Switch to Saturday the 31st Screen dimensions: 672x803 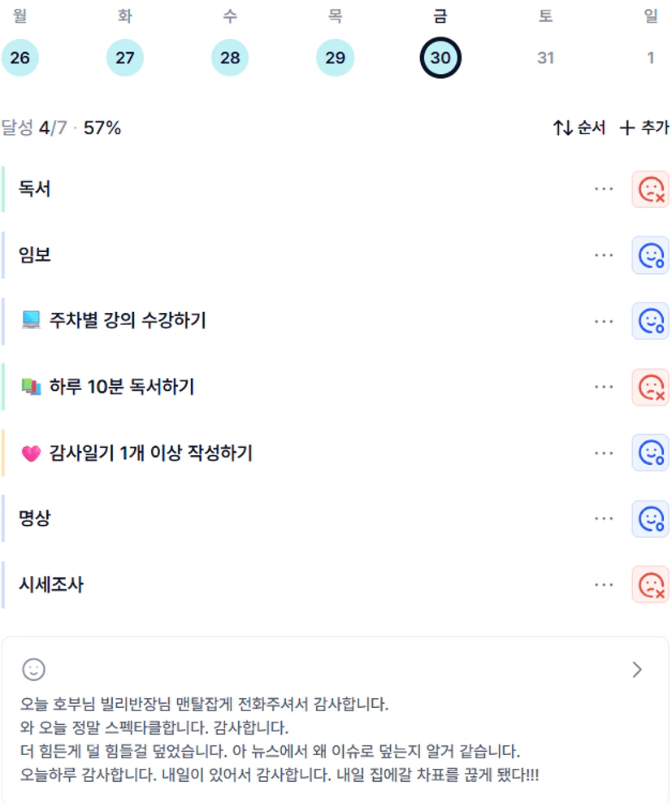coord(545,58)
